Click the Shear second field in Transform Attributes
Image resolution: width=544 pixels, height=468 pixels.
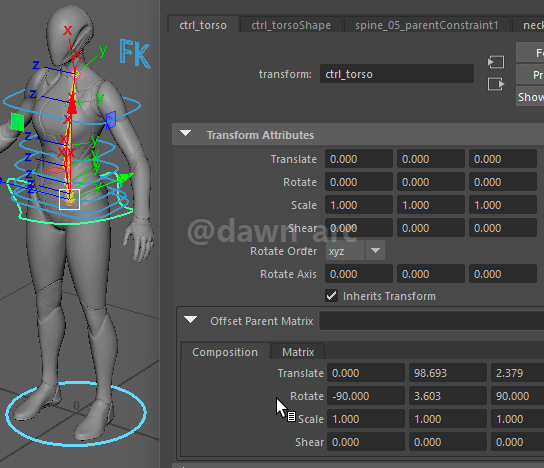pyautogui.click(x=431, y=228)
